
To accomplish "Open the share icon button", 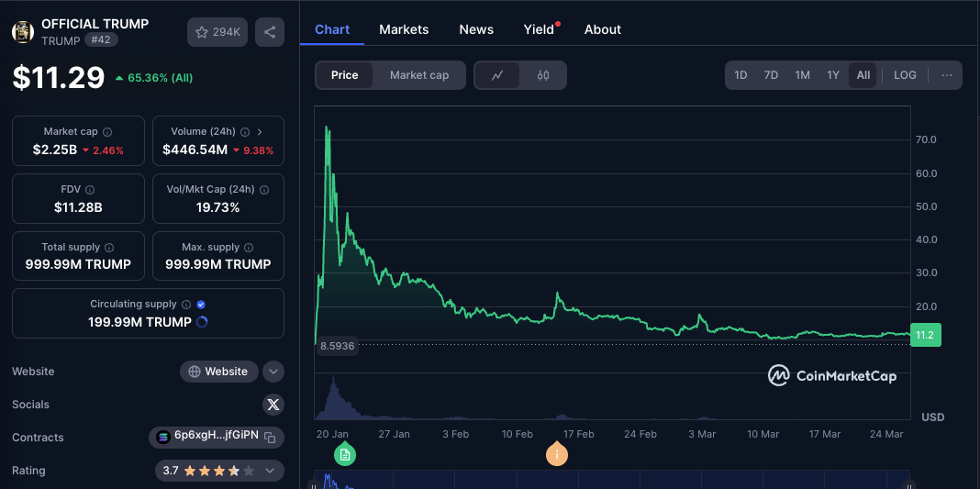I will [270, 32].
